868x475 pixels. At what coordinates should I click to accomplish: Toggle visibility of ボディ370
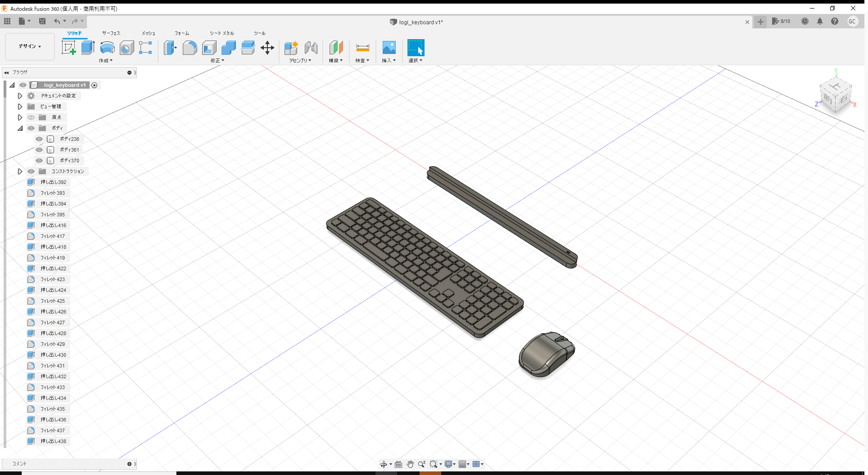click(39, 161)
